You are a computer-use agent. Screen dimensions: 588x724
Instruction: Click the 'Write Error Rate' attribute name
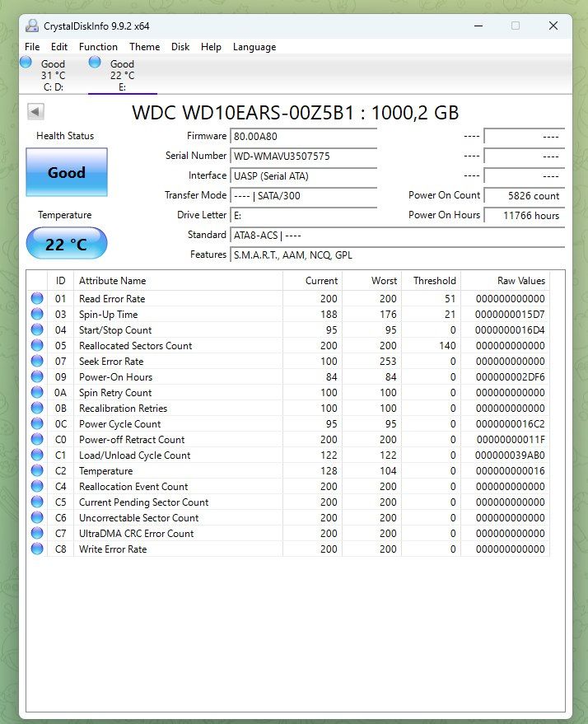[x=113, y=549]
